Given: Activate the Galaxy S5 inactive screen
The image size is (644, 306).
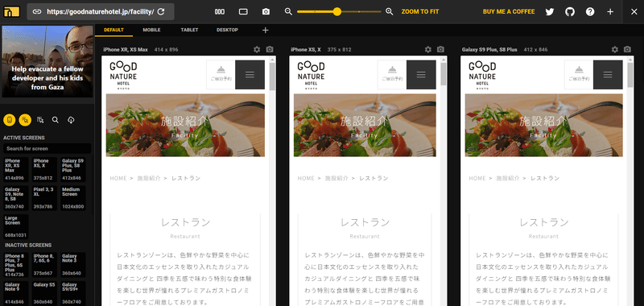Looking at the screenshot, I should click(45, 293).
